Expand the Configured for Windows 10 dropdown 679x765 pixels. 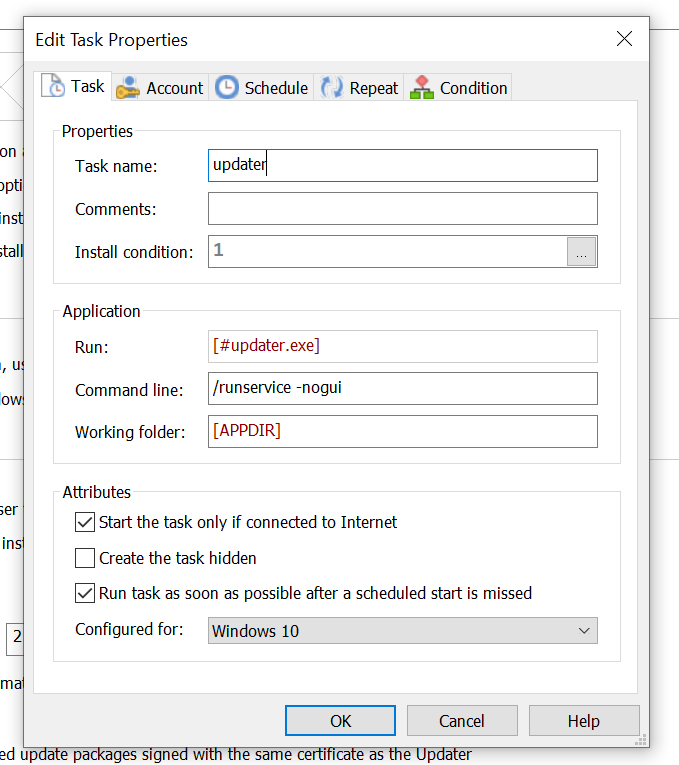(x=403, y=631)
